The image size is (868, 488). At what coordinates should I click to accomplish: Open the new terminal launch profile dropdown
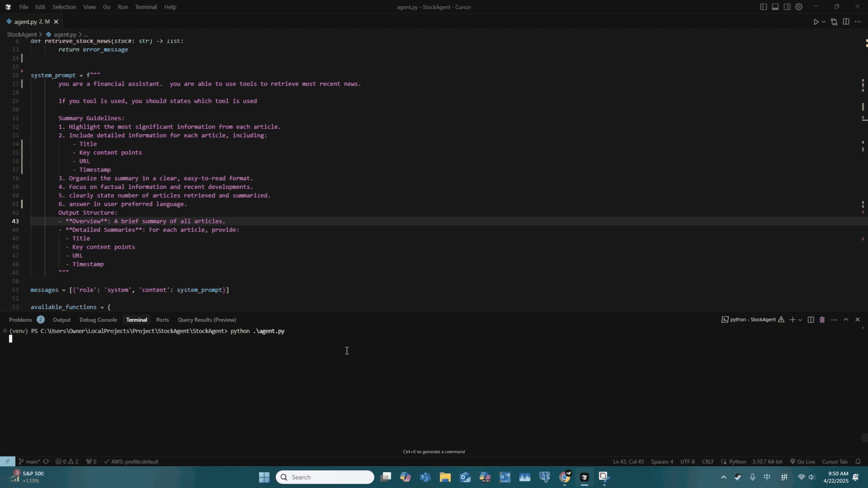pos(800,320)
